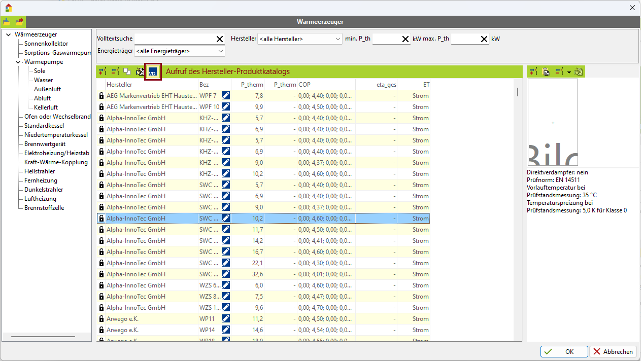
Task: Clear the Volltextsuche field with X button
Action: pyautogui.click(x=220, y=39)
